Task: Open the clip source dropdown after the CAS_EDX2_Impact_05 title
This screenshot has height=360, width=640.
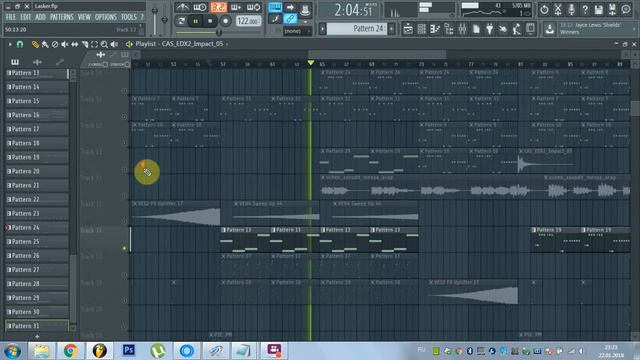Action: [x=227, y=44]
